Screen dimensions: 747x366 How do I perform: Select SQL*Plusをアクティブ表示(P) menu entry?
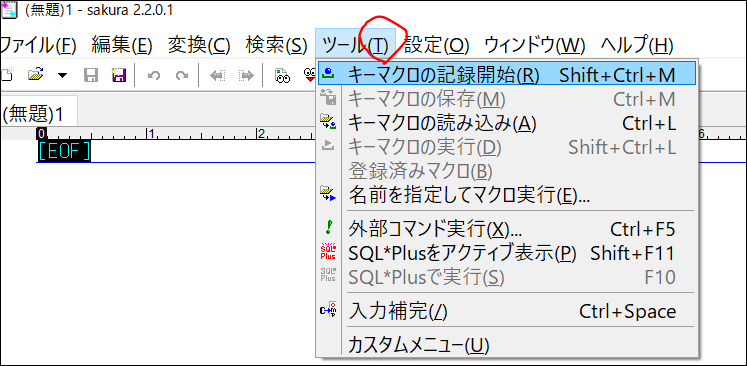point(507,253)
